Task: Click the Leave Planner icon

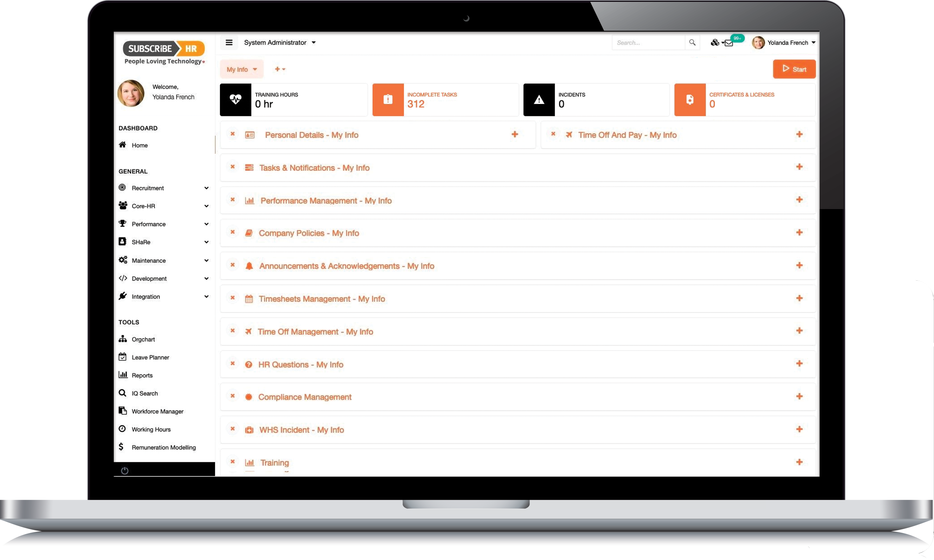Action: point(123,356)
